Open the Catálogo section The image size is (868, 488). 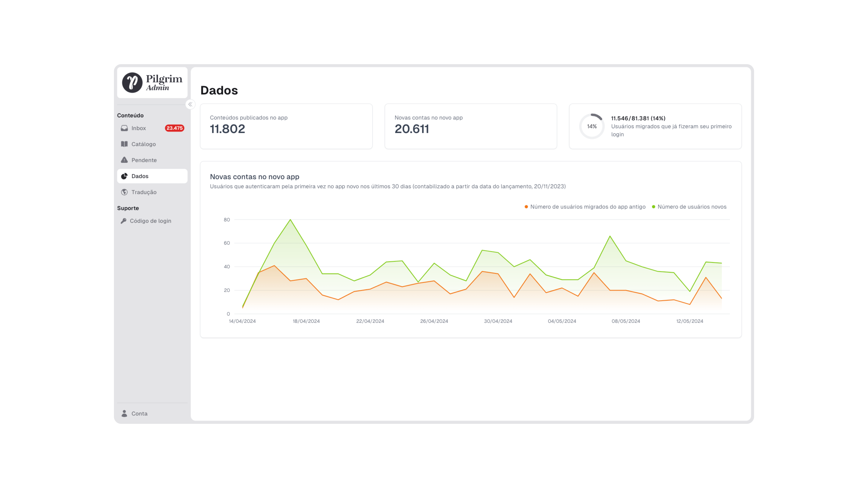click(x=152, y=144)
